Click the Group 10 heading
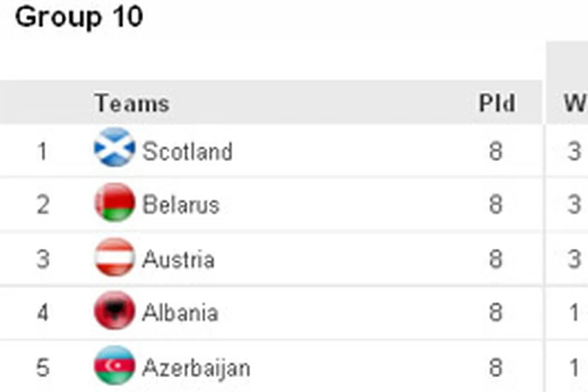Screen dimensions: 588x392 [x=79, y=17]
